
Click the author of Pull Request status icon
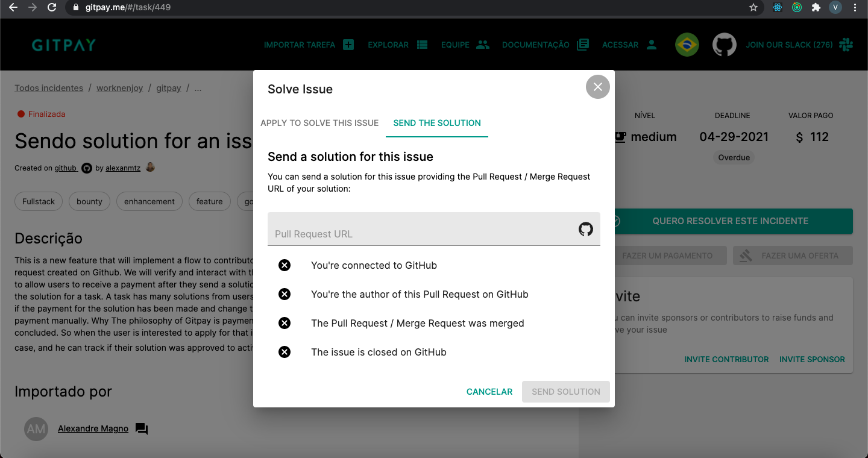click(x=285, y=294)
